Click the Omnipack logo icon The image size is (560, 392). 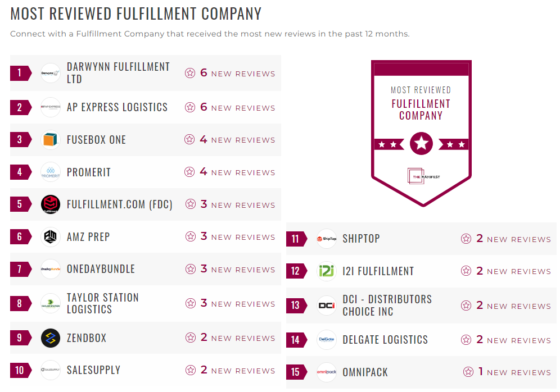click(327, 372)
